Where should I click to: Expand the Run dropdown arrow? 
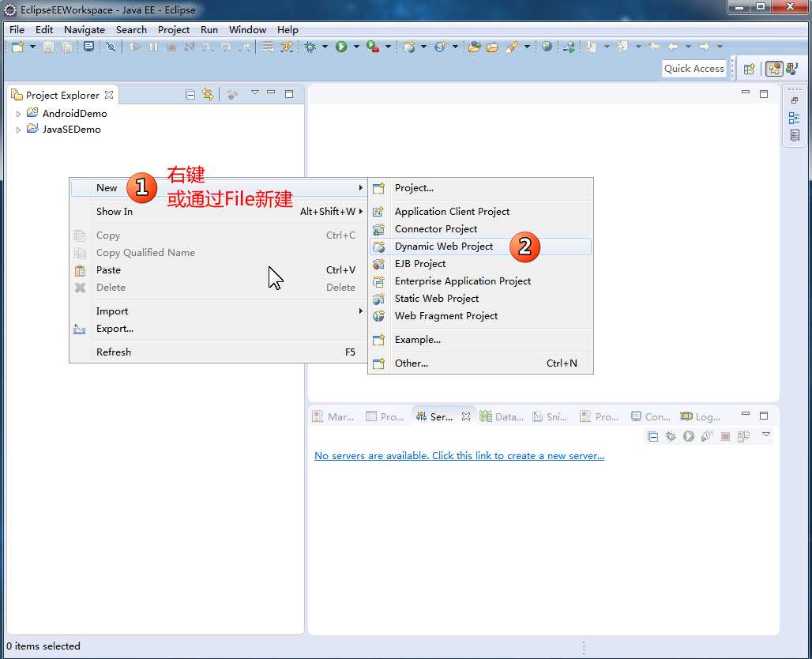coord(356,47)
